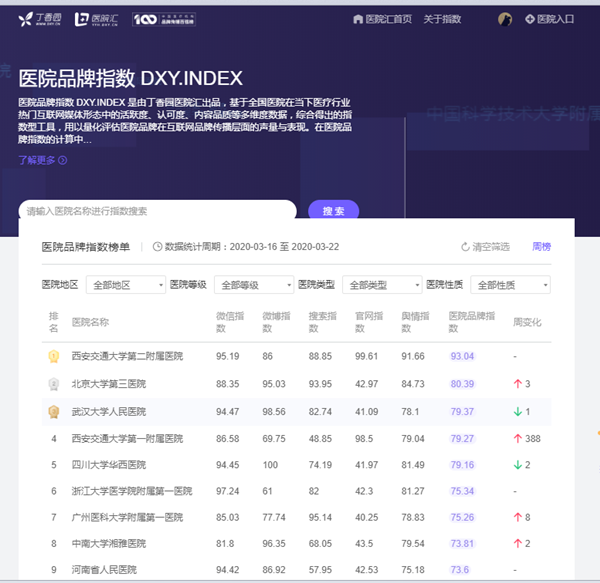
Task: Click the user avatar picture
Action: [x=505, y=19]
